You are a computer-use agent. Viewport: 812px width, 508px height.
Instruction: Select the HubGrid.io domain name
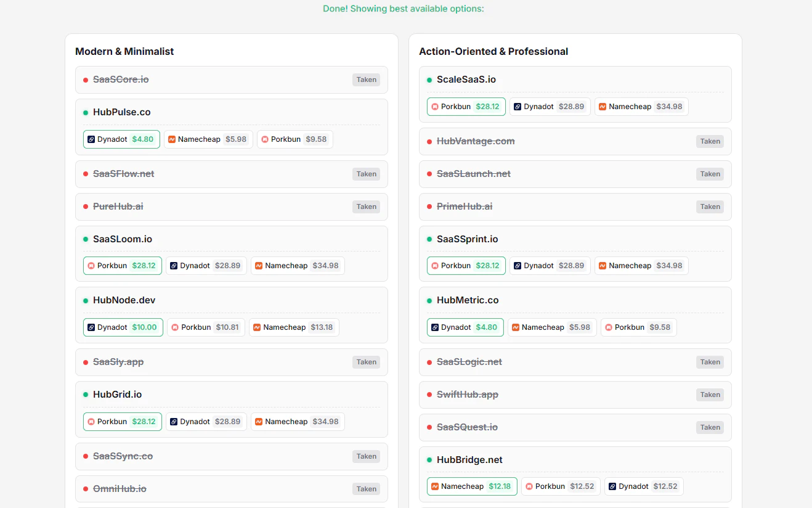[118, 395]
